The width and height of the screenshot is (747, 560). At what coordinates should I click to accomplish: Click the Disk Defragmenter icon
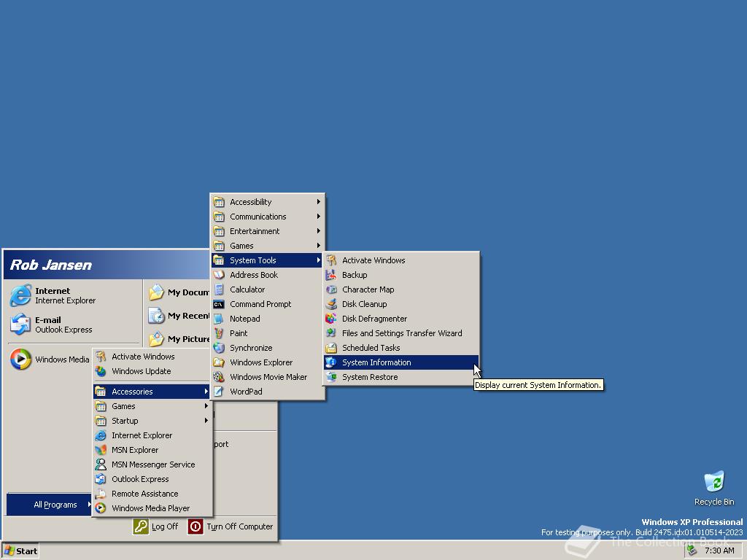click(x=331, y=319)
